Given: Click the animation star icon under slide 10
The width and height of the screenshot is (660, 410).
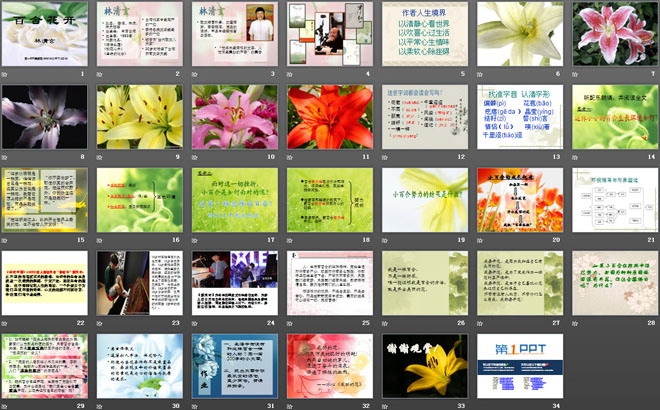Looking at the screenshot, I should click(x=195, y=157).
